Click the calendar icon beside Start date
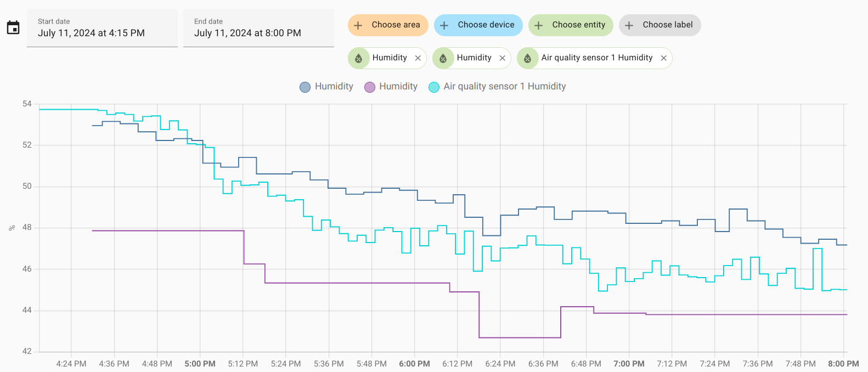The width and height of the screenshot is (868, 372). 13,27
